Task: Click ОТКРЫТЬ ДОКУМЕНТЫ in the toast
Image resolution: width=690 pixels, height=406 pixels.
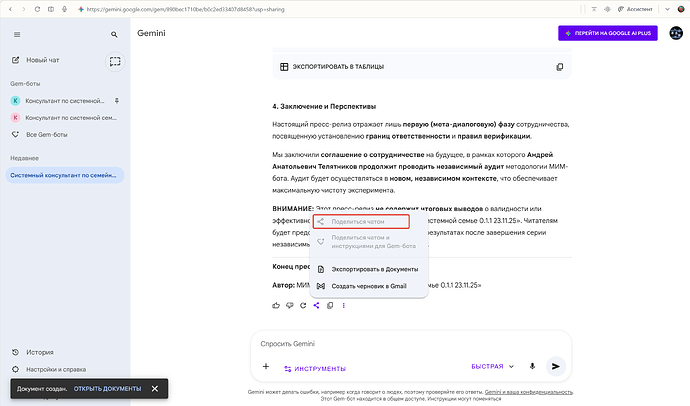Action: tap(107, 388)
